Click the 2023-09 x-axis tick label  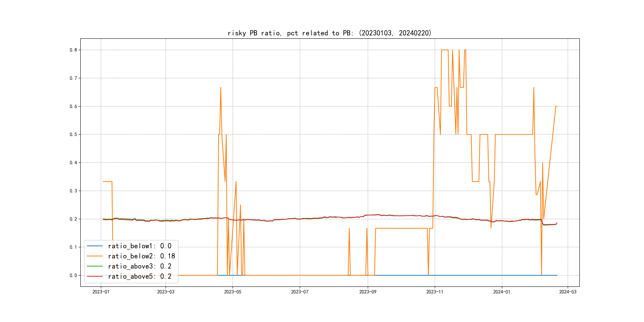pyautogui.click(x=368, y=292)
